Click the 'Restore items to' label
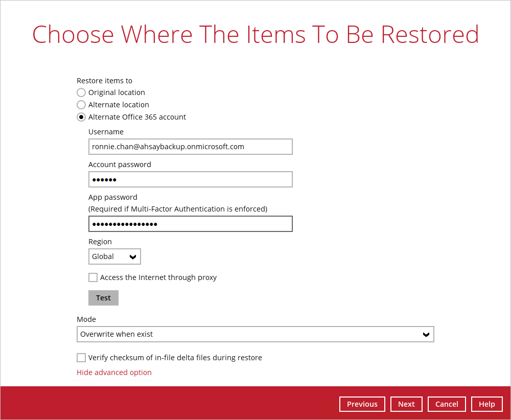Image resolution: width=511 pixels, height=420 pixels. click(x=104, y=81)
